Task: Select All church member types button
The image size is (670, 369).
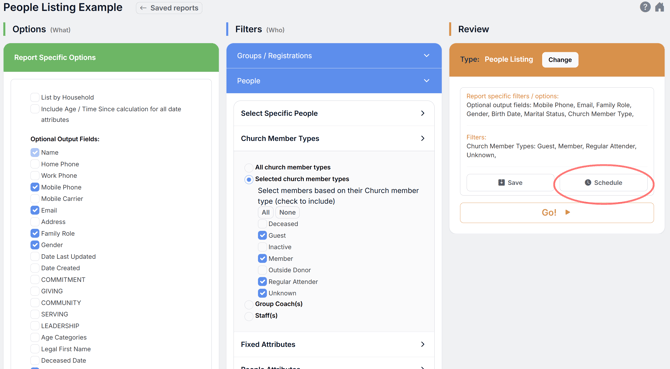Action: pos(265,212)
